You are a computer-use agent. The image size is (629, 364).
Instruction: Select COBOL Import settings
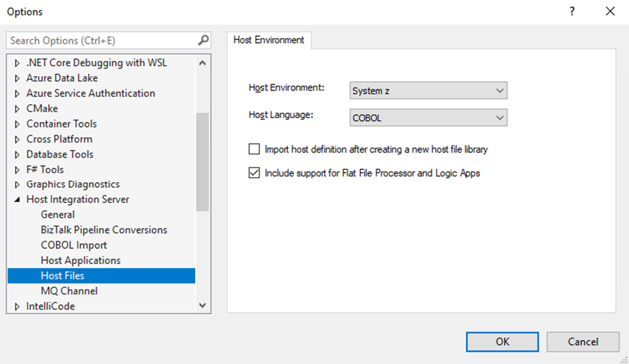pos(74,245)
